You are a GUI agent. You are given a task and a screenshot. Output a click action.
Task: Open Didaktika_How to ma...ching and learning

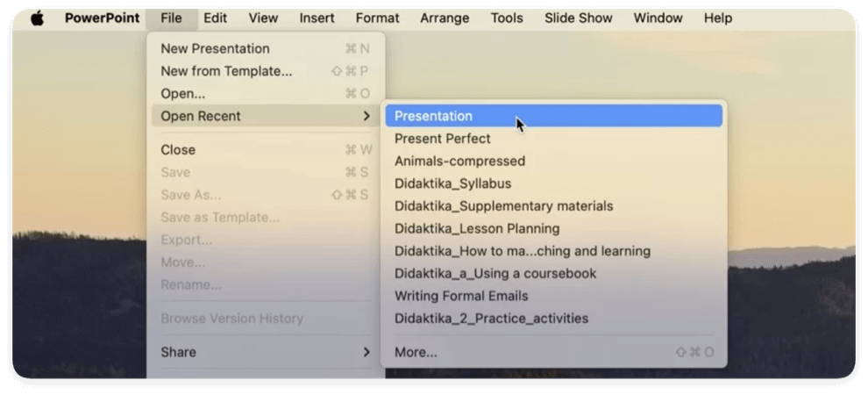553,251
